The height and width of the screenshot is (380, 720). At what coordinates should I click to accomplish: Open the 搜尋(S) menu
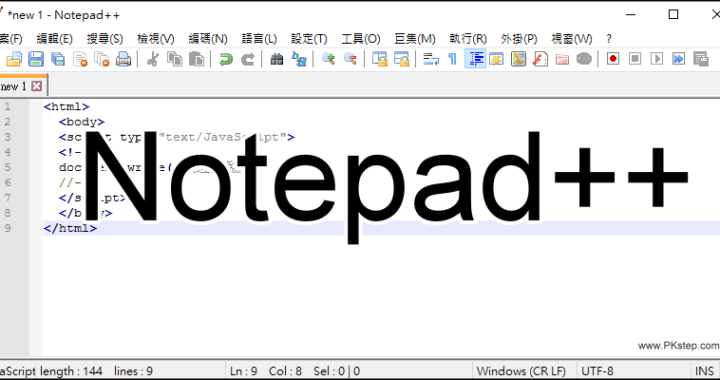coord(105,39)
